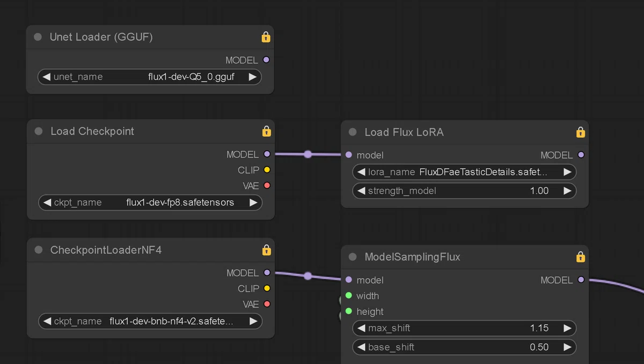The height and width of the screenshot is (364, 644).
Task: Click VAE output port of CheckpointLoaderNF4
Action: [267, 304]
